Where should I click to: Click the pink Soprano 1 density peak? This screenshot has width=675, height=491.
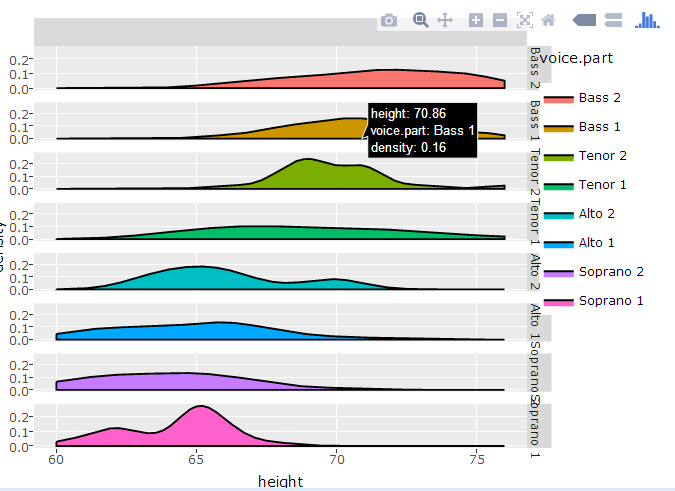click(x=202, y=406)
